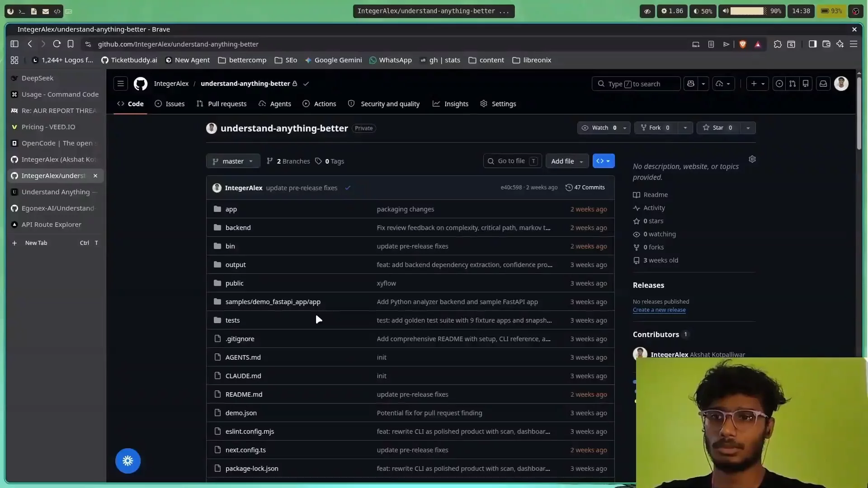Screen dimensions: 868x488
Task: Click the page vertical scrollbar
Action: coord(859,113)
